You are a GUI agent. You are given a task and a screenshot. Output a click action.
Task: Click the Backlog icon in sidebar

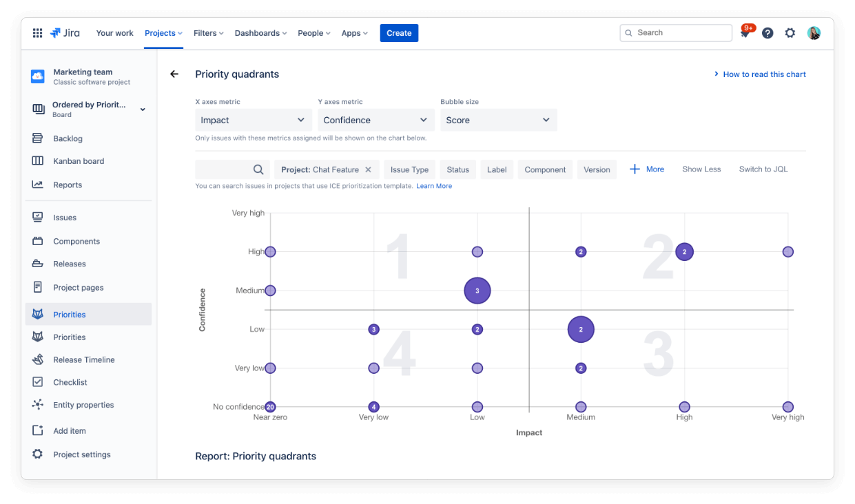click(38, 138)
